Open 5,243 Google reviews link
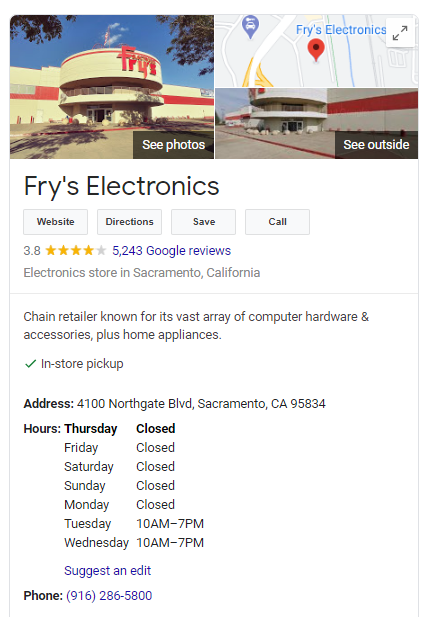 coord(172,251)
